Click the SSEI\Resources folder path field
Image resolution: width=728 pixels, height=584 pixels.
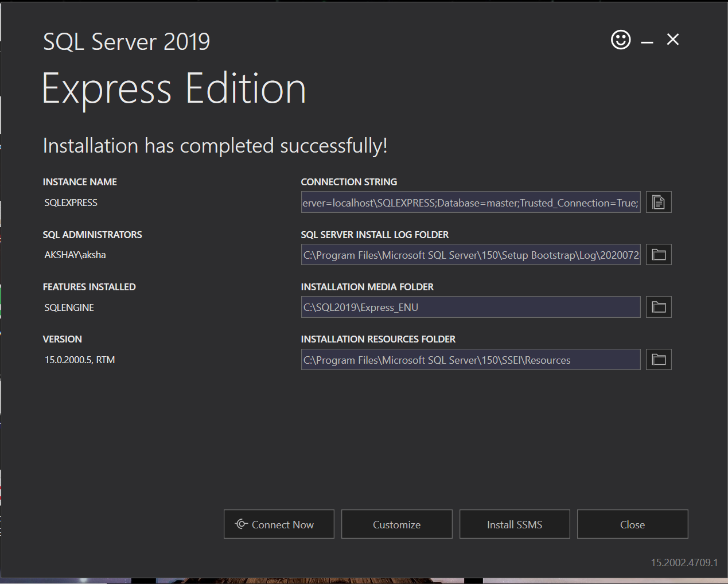[x=471, y=360]
